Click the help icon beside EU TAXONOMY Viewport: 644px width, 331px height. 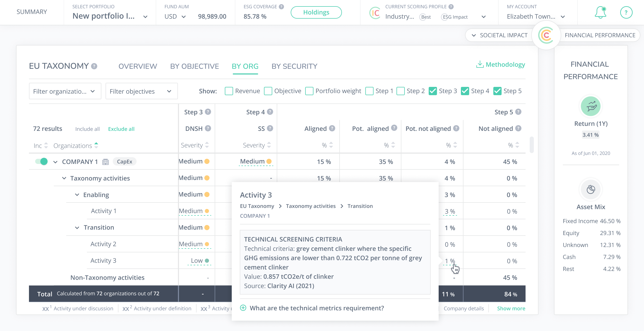(x=94, y=66)
